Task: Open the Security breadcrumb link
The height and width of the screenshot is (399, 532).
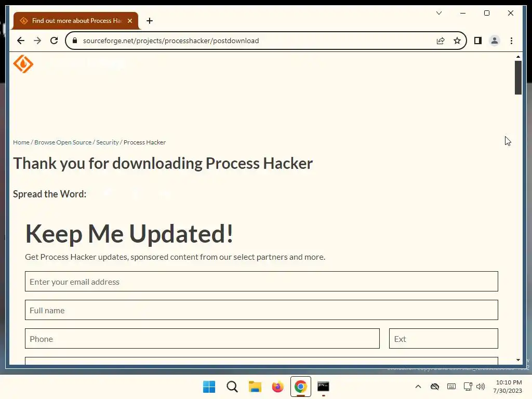Action: point(107,142)
